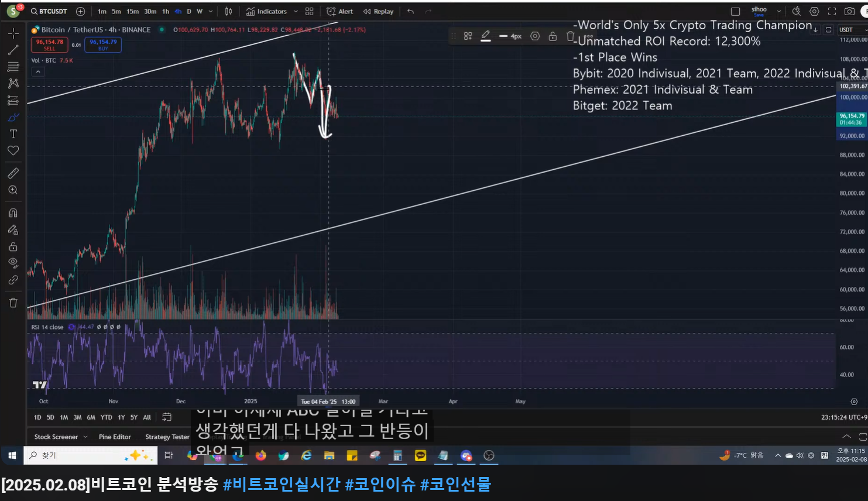This screenshot has width=868, height=501.
Task: Select the brush drawing tool
Action: (13, 117)
